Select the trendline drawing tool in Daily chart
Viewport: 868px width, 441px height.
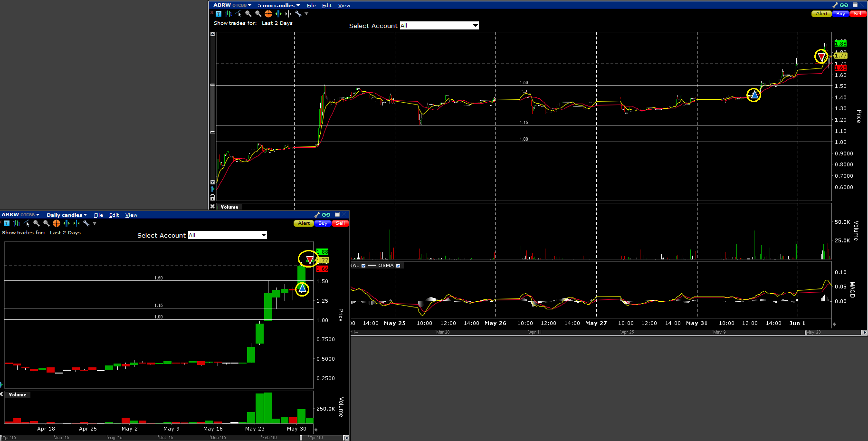coord(27,223)
